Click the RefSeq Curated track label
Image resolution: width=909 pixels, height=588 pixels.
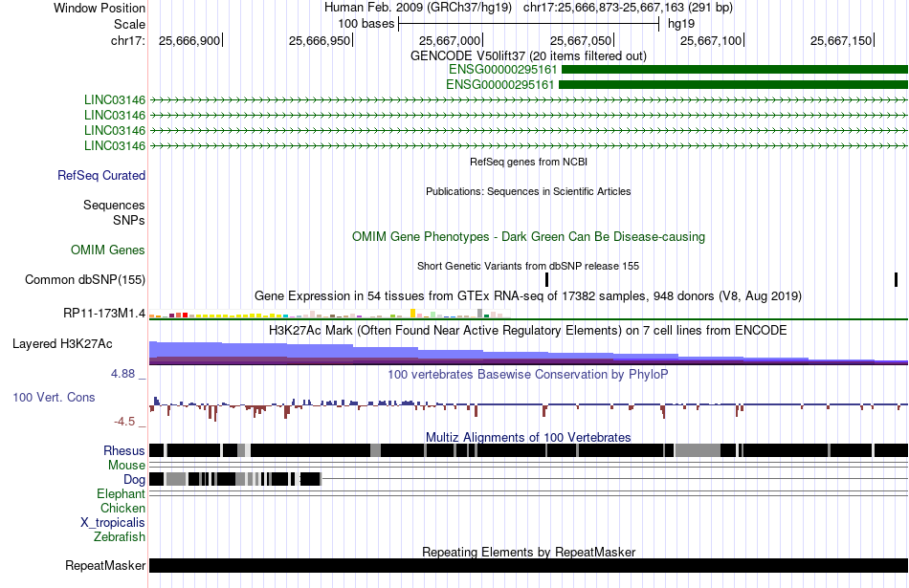click(101, 176)
